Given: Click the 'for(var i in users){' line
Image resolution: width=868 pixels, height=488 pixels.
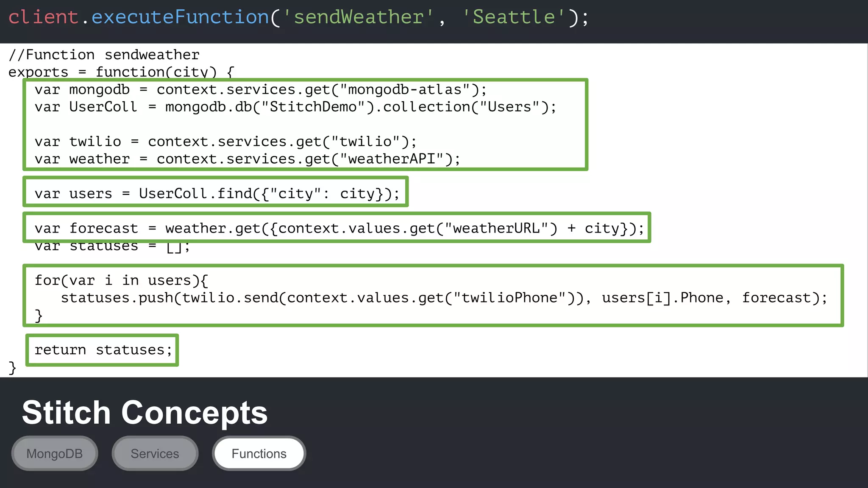Looking at the screenshot, I should coord(121,280).
